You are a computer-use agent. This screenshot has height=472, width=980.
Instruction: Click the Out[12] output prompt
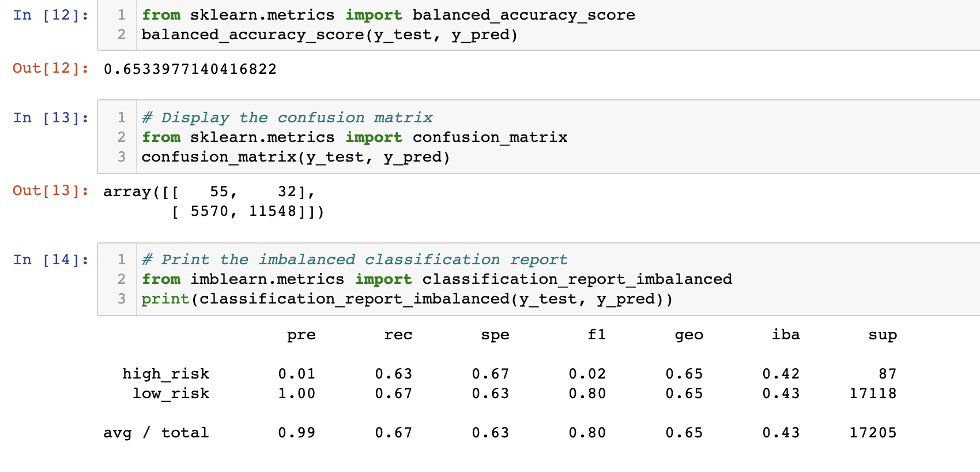pyautogui.click(x=51, y=68)
